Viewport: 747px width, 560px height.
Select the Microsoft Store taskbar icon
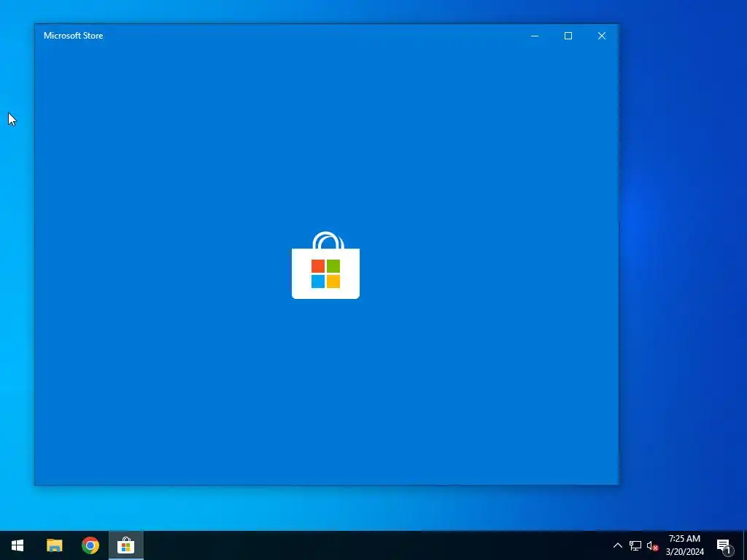coord(125,545)
